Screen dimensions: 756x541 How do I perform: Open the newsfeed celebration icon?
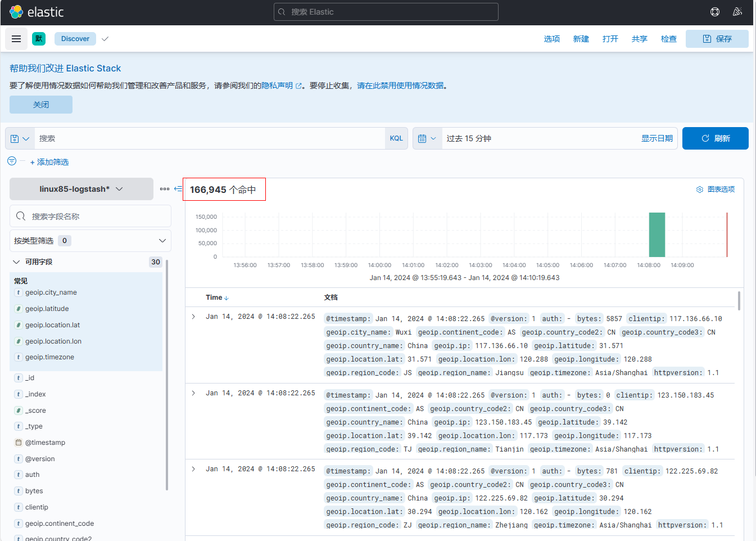(x=737, y=12)
